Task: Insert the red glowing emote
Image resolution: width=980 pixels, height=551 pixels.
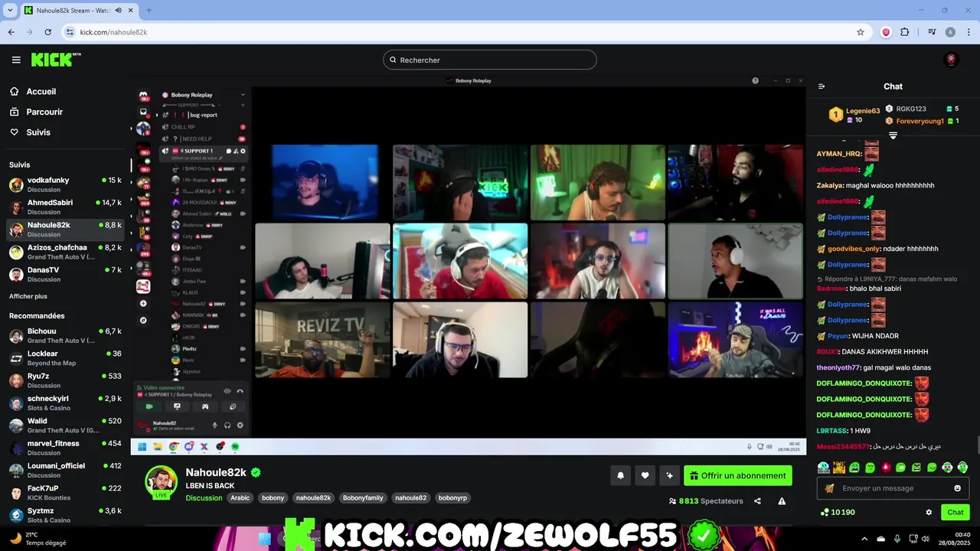Action: (x=886, y=467)
